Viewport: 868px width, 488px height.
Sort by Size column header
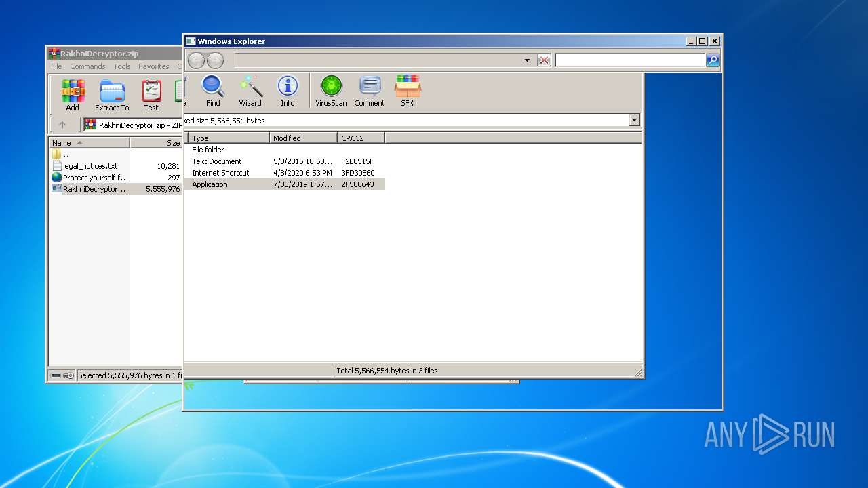point(157,143)
